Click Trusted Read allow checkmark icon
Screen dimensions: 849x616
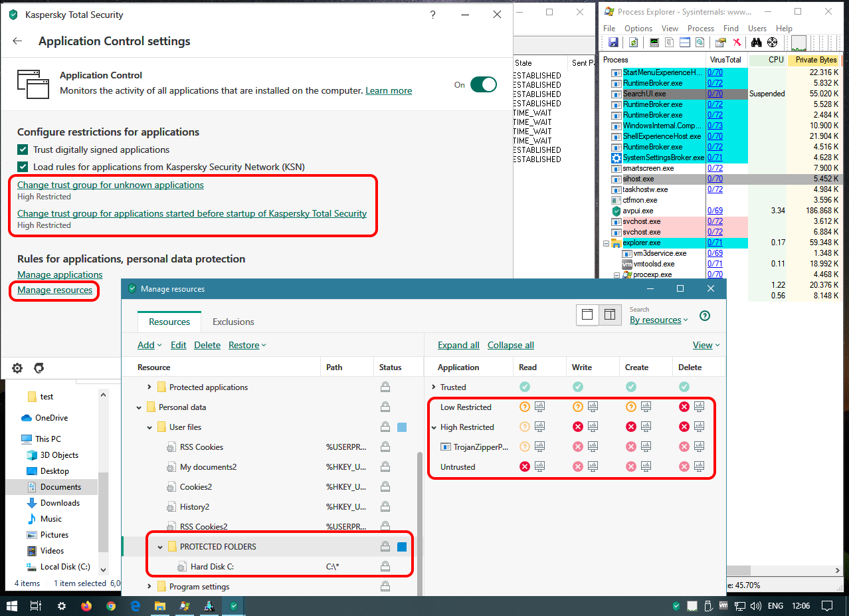click(525, 387)
